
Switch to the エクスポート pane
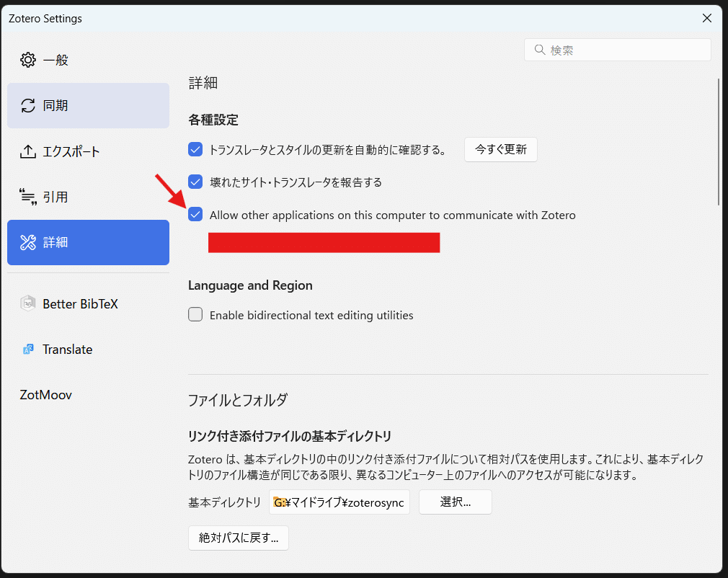(x=88, y=151)
